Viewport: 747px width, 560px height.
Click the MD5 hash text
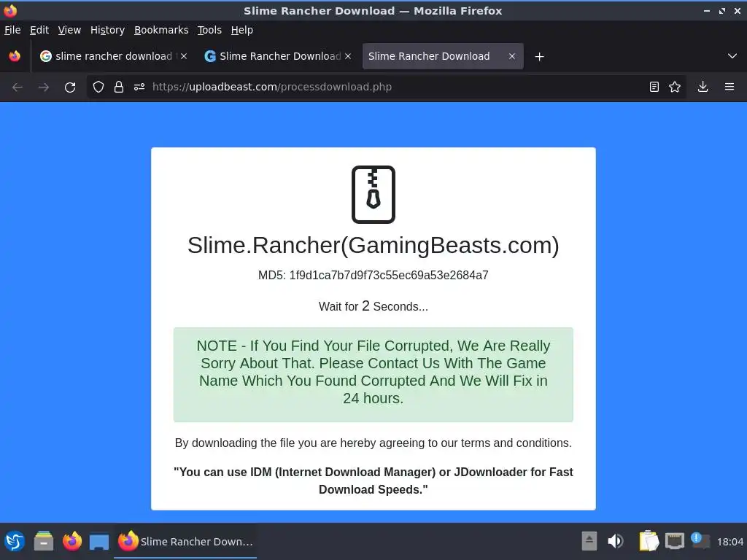(373, 275)
